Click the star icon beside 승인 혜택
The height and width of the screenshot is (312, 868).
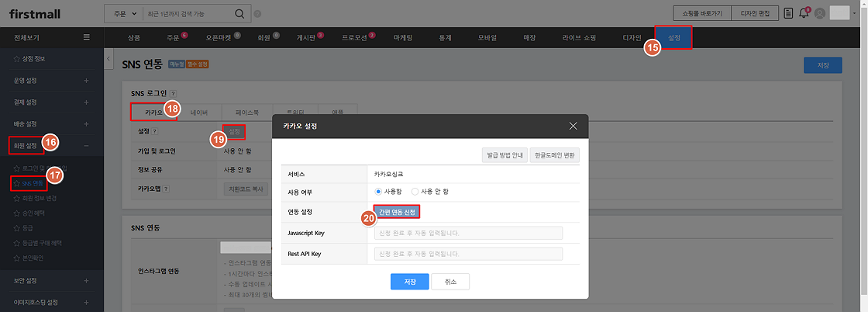(16, 213)
